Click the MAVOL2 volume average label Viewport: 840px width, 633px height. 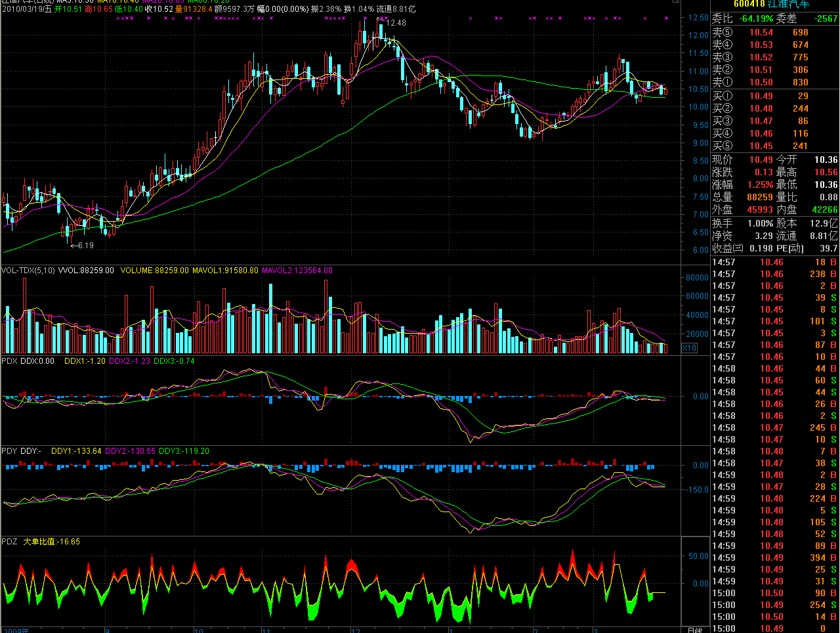(x=297, y=271)
